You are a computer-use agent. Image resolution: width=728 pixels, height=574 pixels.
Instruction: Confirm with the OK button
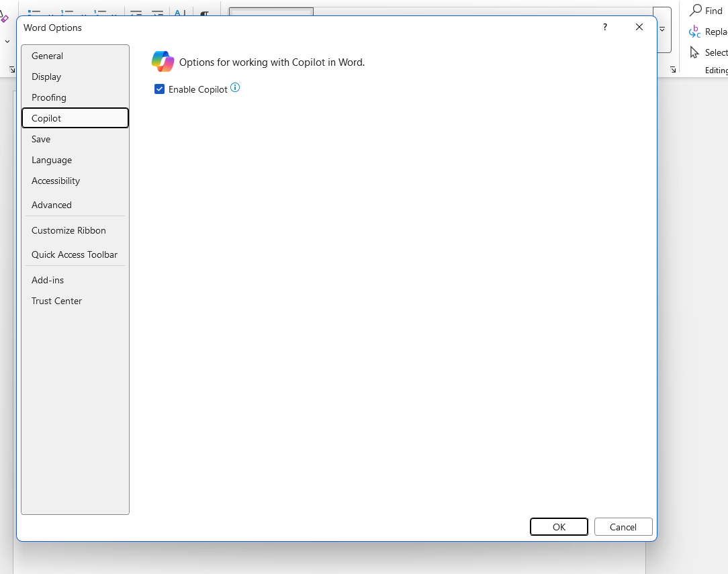click(x=559, y=526)
